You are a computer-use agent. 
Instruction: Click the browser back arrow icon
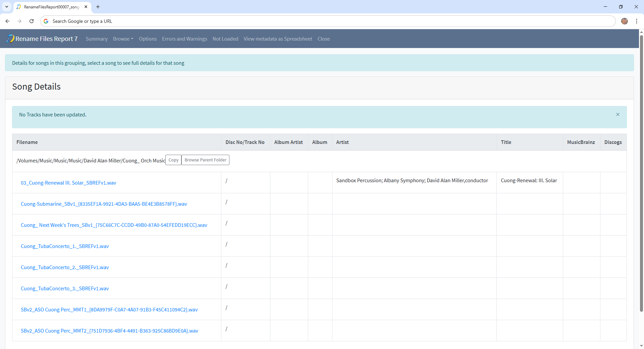(x=7, y=21)
